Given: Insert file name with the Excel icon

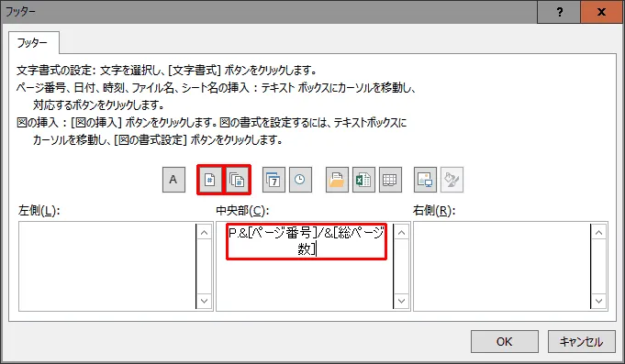Looking at the screenshot, I should 363,180.
